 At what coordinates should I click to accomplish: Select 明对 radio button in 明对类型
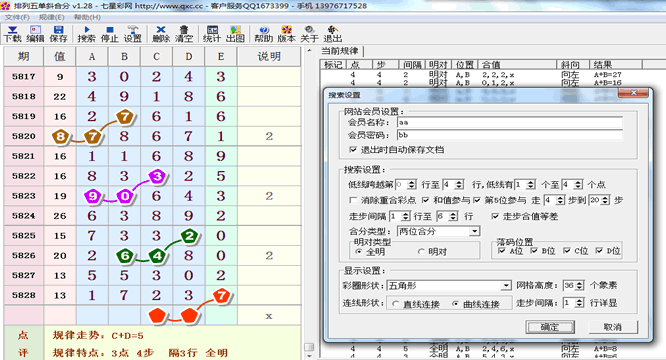click(x=421, y=252)
